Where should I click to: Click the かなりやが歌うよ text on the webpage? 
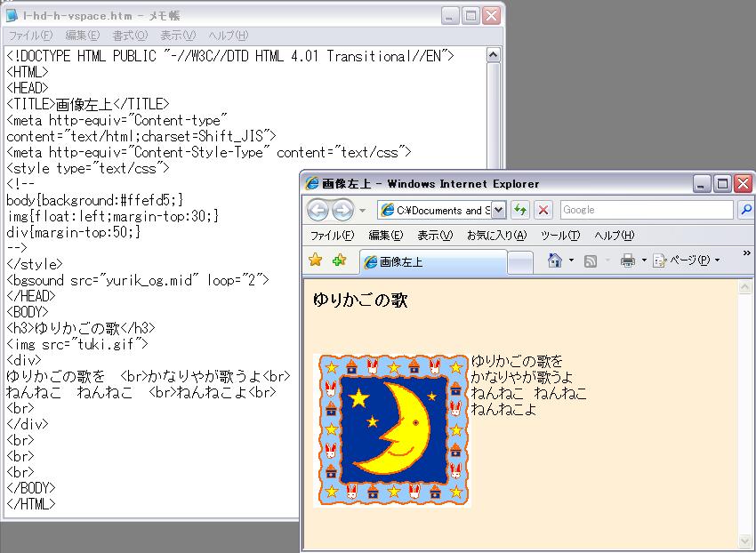tap(522, 377)
